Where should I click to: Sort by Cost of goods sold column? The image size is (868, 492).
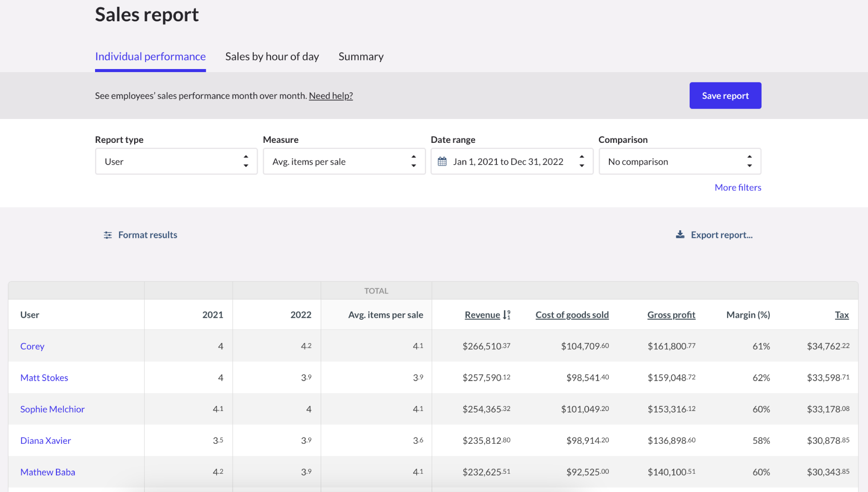pyautogui.click(x=572, y=315)
